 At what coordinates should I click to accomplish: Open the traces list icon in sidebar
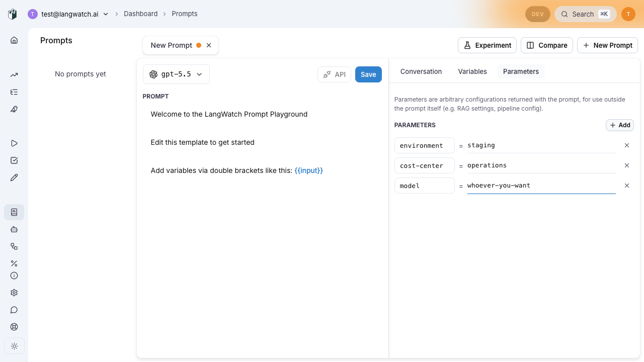tap(14, 92)
